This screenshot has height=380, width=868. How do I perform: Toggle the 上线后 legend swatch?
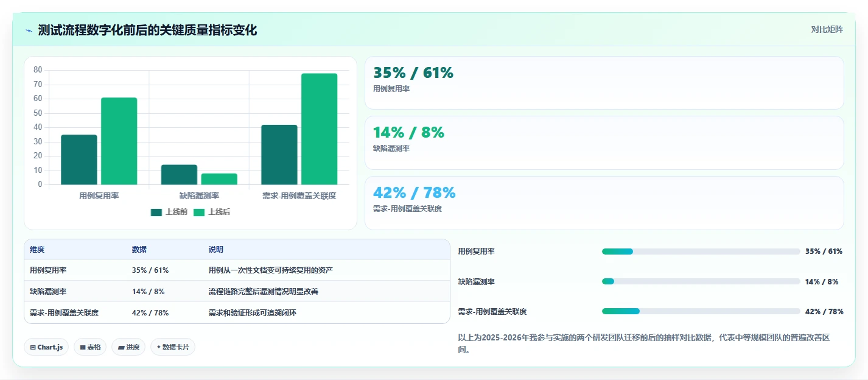(x=199, y=212)
